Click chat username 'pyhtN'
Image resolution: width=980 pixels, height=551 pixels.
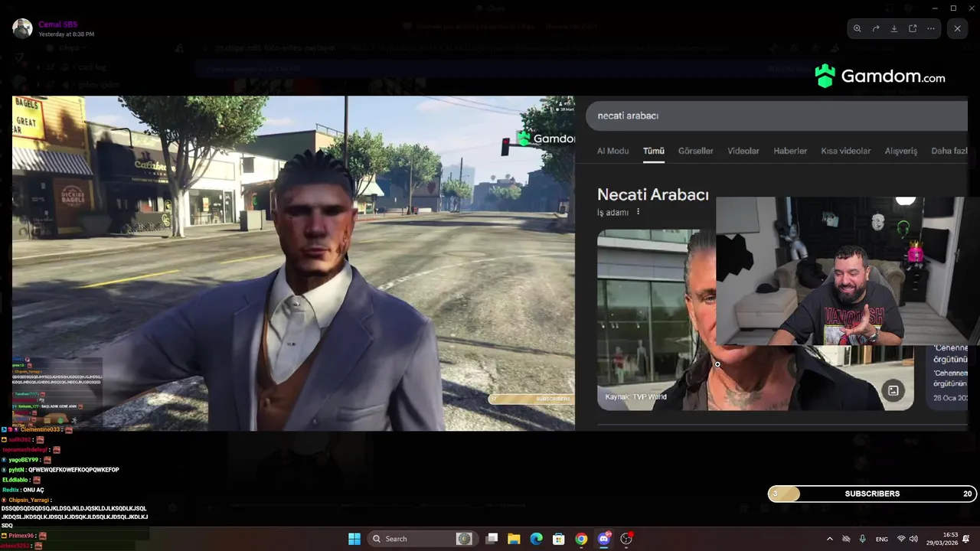coord(16,470)
